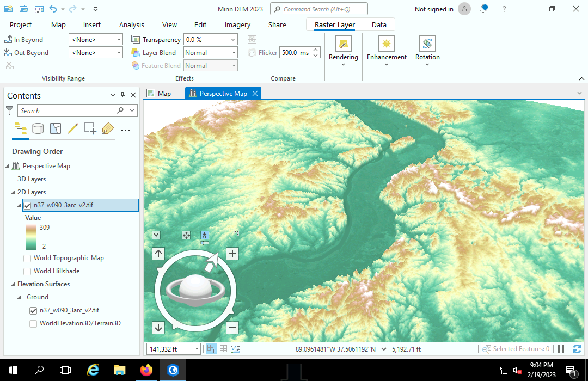Screen dimensions: 588x381
Task: Uncheck the n37_w090_3arc_v2.tif 2D layer
Action: [x=27, y=205]
